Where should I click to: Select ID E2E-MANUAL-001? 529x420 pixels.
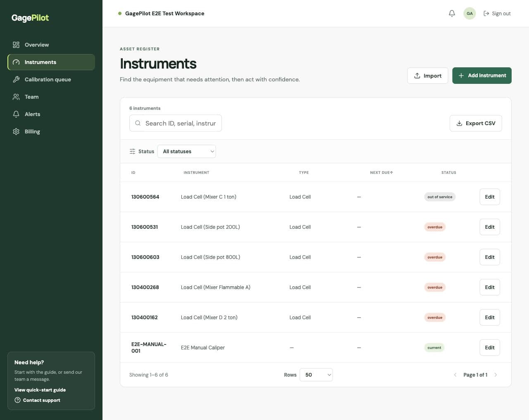tap(149, 347)
